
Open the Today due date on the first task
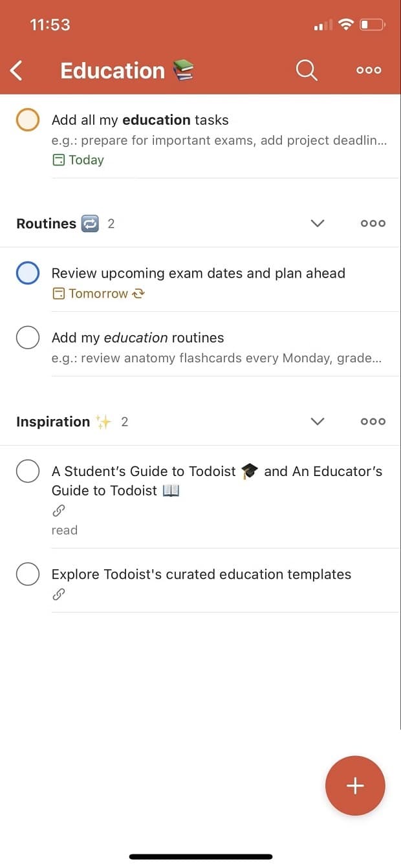tap(78, 160)
